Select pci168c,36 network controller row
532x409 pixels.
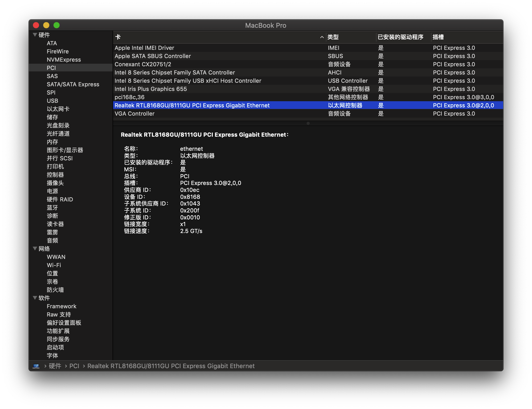click(x=130, y=97)
